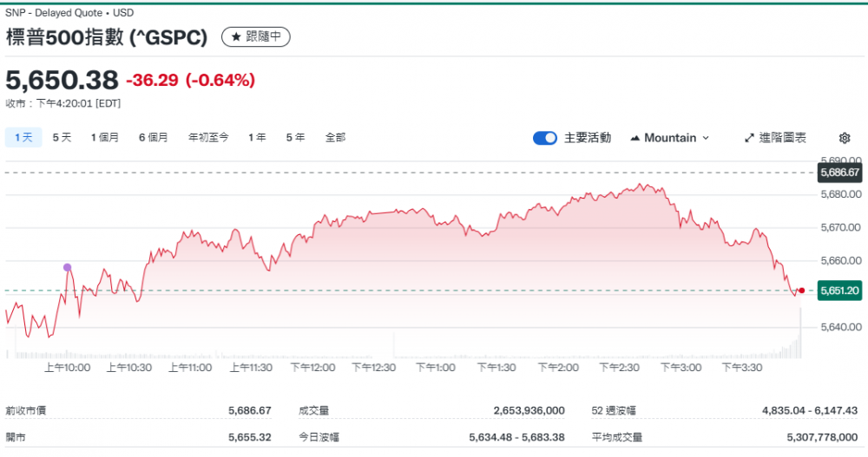Toggle the 主要活動 key events switch
This screenshot has height=457, width=868.
click(545, 138)
